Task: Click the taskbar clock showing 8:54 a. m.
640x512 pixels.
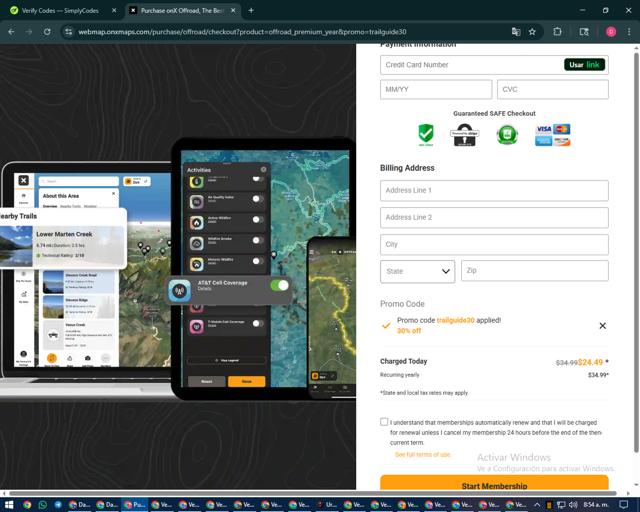Action: click(596, 505)
